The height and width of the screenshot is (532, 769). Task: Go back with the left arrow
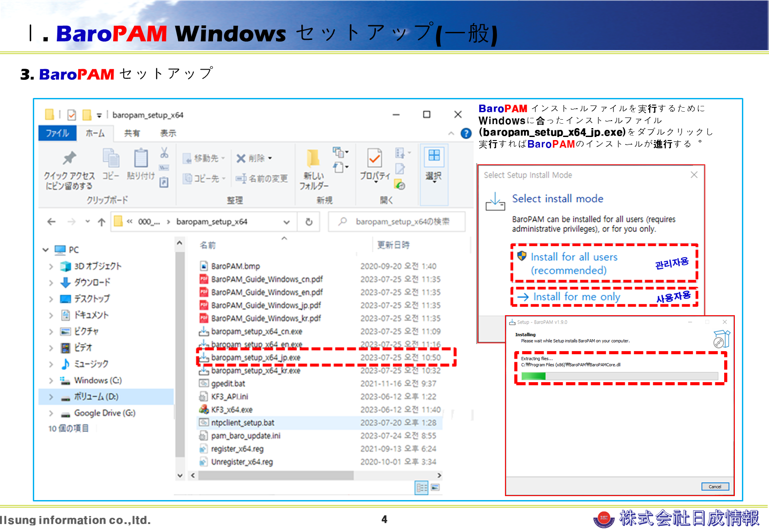51,222
